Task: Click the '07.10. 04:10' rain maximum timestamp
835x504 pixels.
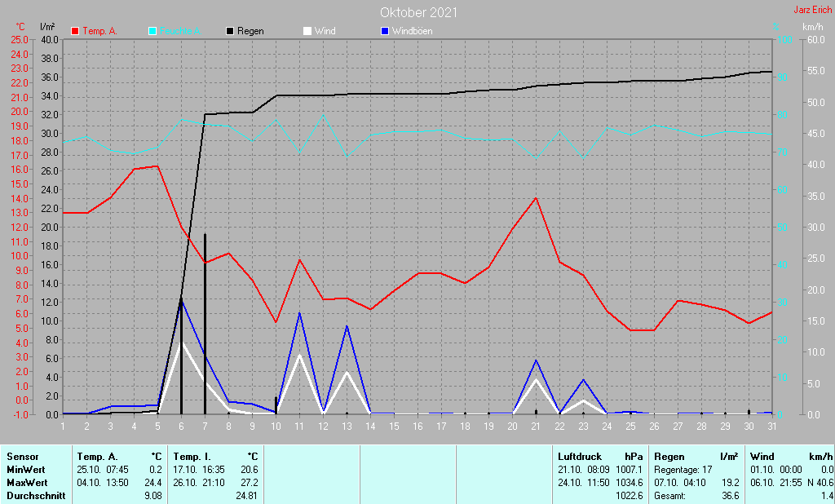Action: tap(680, 483)
